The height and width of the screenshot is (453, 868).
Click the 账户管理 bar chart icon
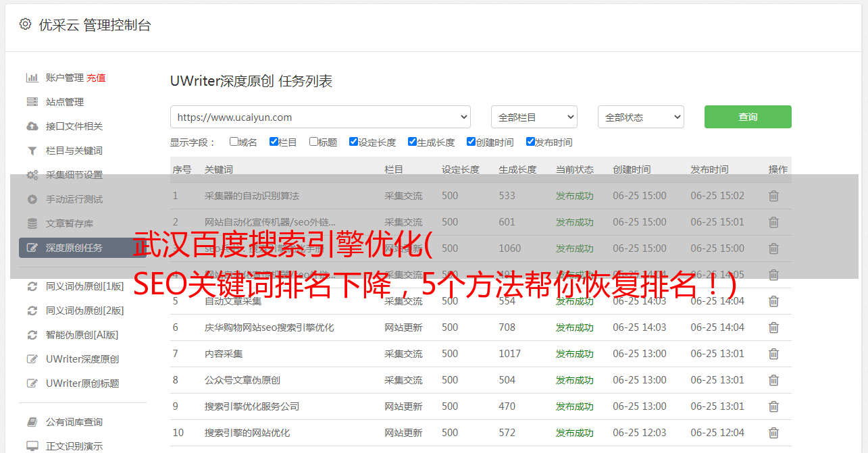(32, 78)
